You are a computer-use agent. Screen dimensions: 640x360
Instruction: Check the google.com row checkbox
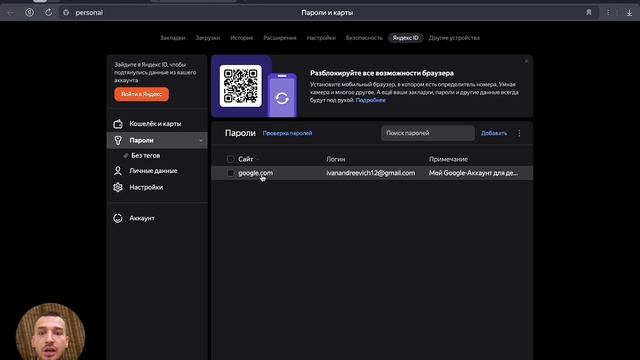click(x=230, y=173)
